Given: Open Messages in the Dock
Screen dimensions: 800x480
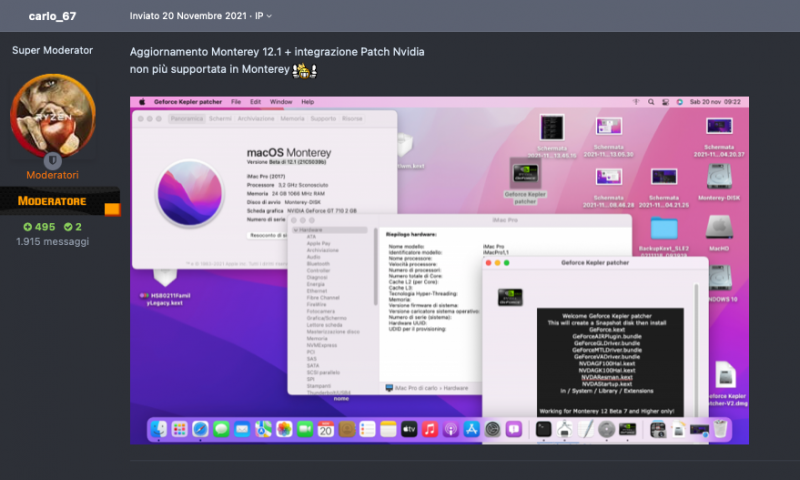Looking at the screenshot, I should 221,430.
